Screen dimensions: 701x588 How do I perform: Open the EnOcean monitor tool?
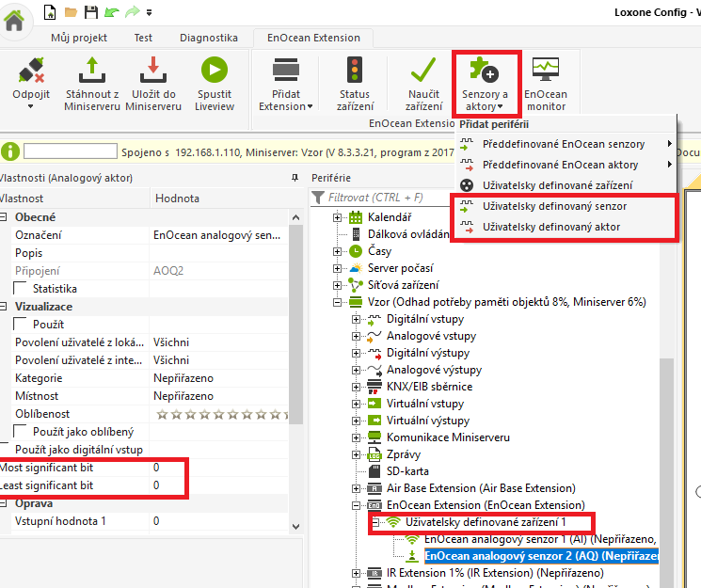(x=546, y=70)
